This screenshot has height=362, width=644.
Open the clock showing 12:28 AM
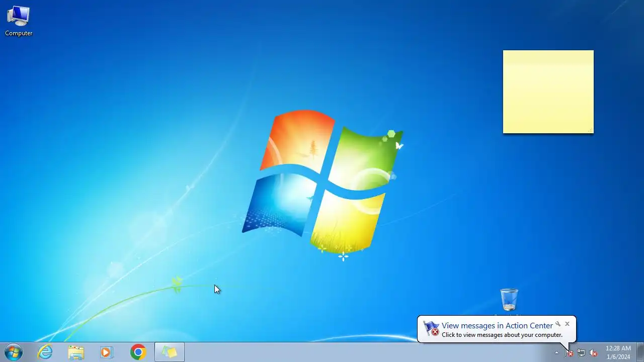point(618,352)
